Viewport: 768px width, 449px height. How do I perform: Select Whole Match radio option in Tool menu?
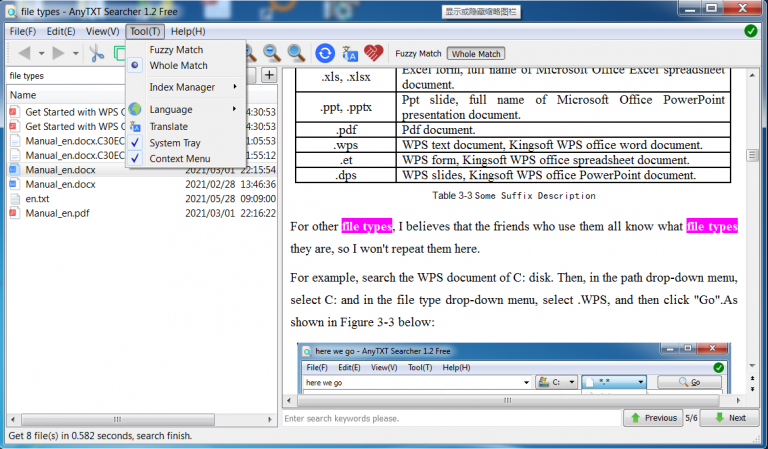[178, 65]
